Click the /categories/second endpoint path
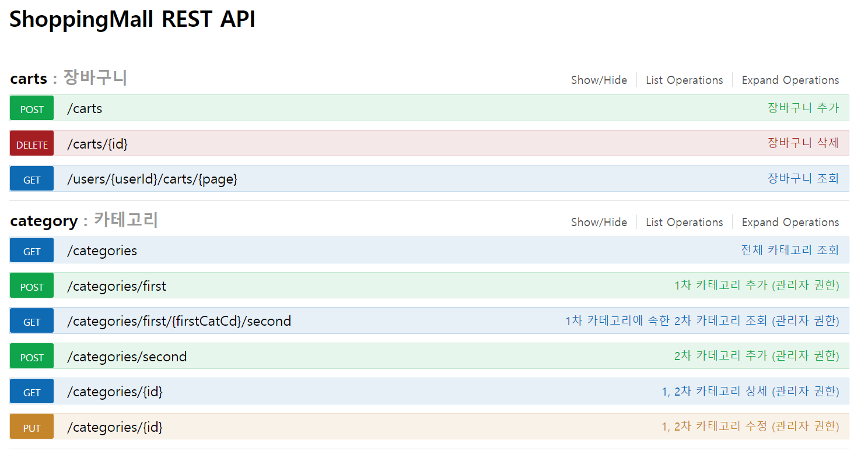This screenshot has width=868, height=458. pyautogui.click(x=127, y=356)
